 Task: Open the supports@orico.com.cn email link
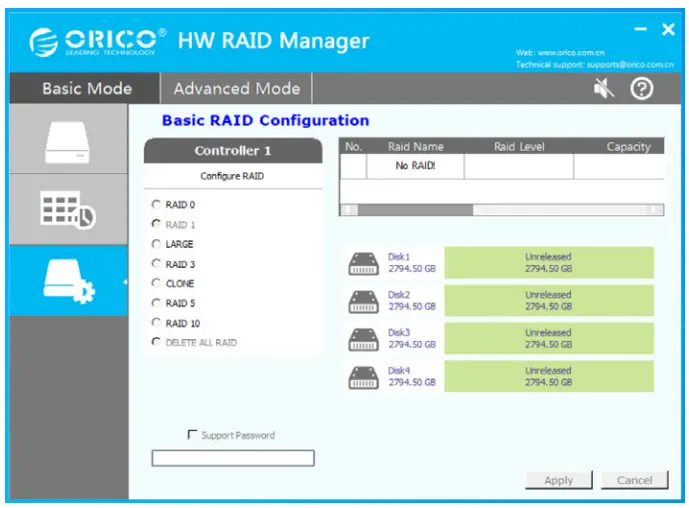point(630,65)
